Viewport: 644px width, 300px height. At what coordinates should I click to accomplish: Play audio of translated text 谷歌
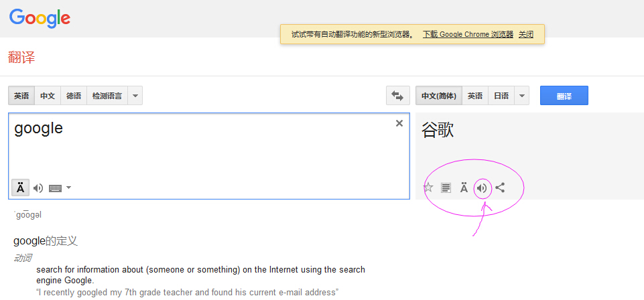pyautogui.click(x=482, y=188)
